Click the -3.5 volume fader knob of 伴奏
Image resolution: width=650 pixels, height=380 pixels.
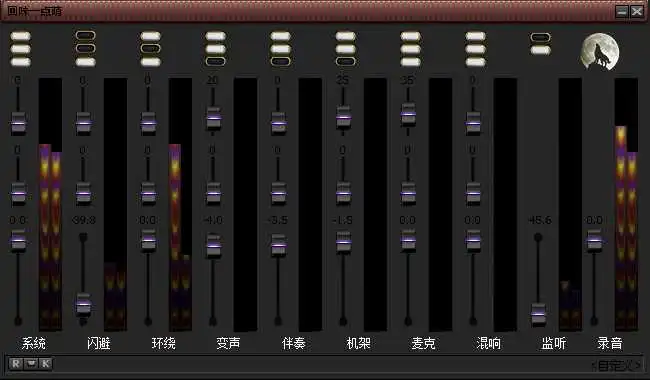click(279, 245)
